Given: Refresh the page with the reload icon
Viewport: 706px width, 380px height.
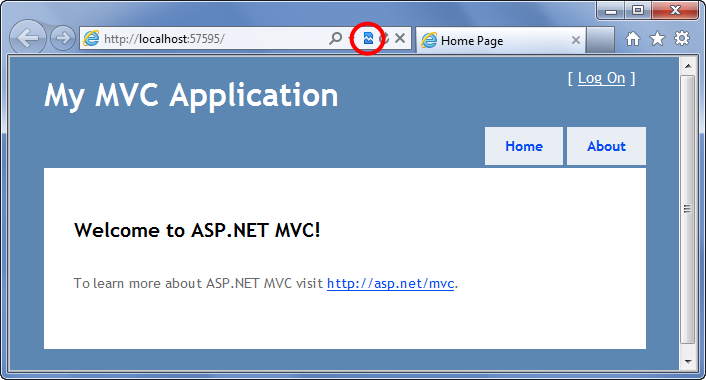Looking at the screenshot, I should point(384,38).
